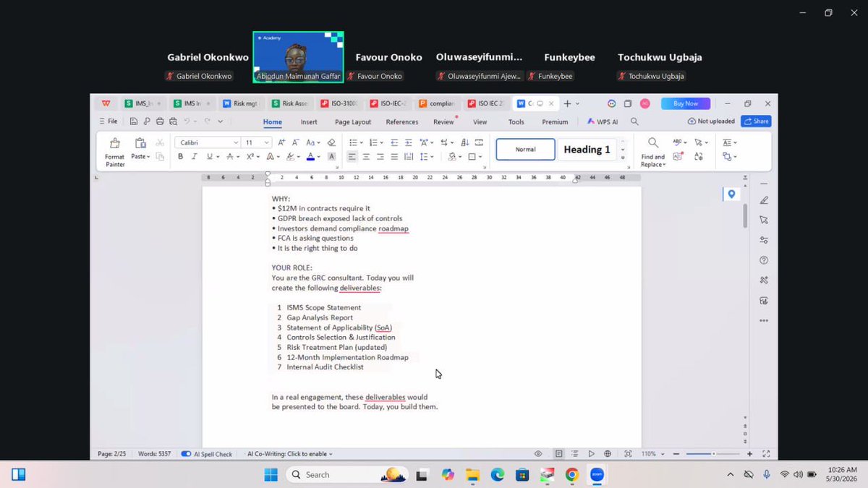The image size is (868, 488).
Task: Switch to outline view in status bar
Action: click(x=575, y=454)
